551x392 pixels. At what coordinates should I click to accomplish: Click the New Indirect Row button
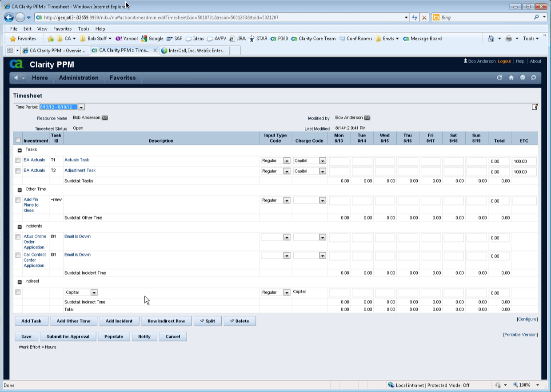pos(166,321)
